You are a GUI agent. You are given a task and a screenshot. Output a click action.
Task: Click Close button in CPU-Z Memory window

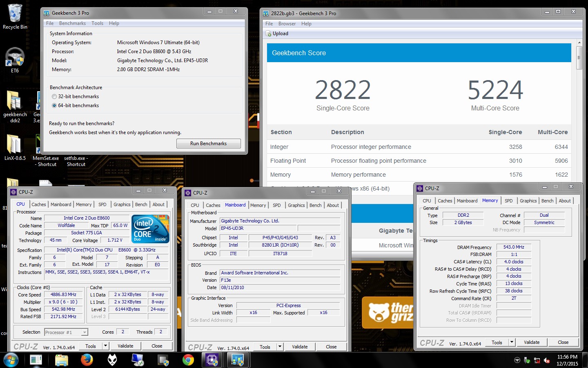(x=563, y=342)
